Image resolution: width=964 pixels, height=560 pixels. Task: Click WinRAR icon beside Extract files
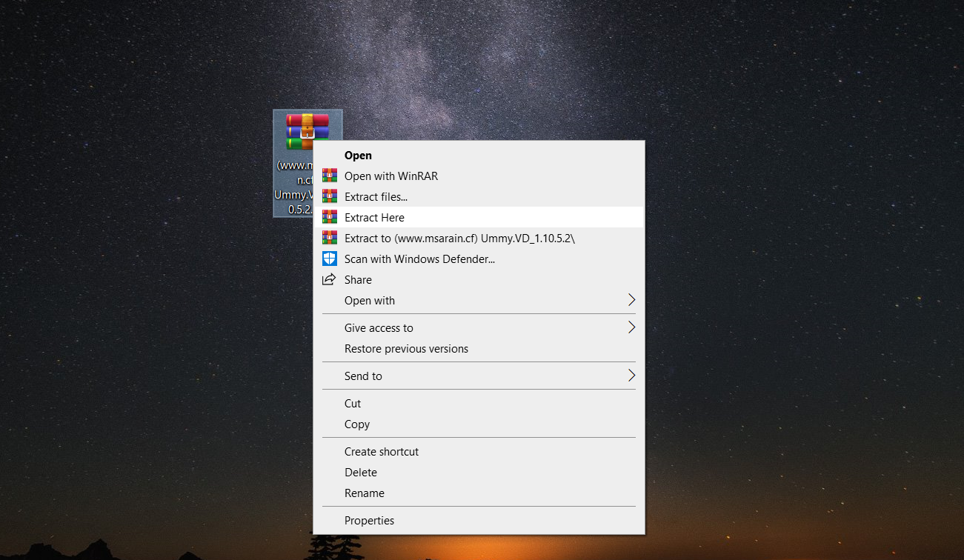(x=330, y=196)
